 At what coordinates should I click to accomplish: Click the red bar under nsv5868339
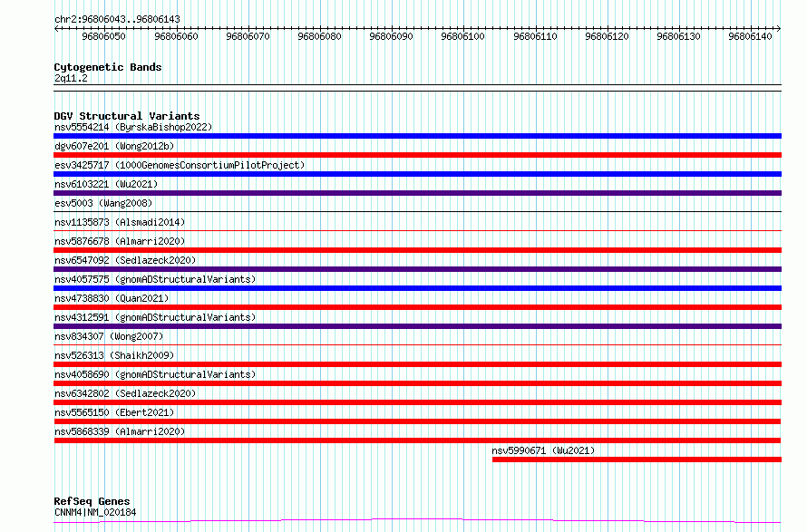(x=417, y=440)
